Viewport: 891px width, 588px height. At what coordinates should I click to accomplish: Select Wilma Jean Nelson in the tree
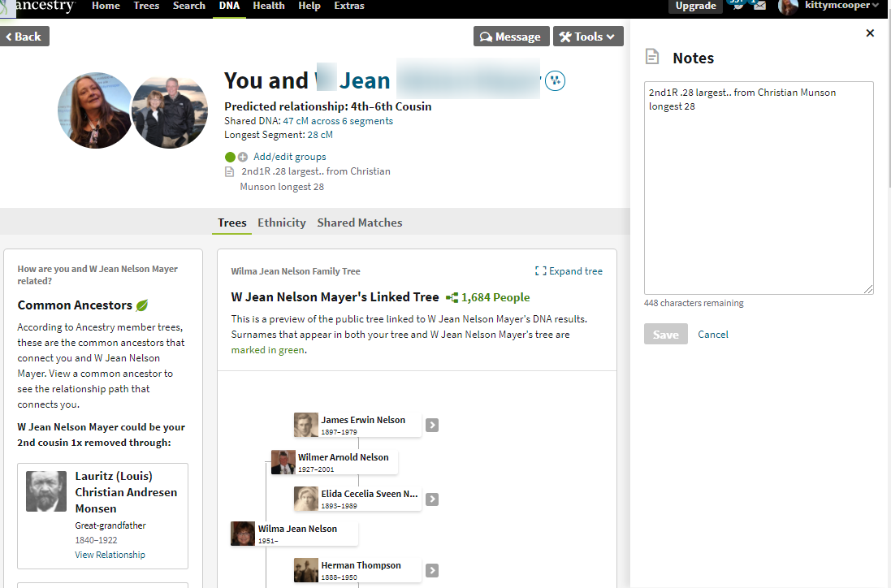click(x=294, y=534)
